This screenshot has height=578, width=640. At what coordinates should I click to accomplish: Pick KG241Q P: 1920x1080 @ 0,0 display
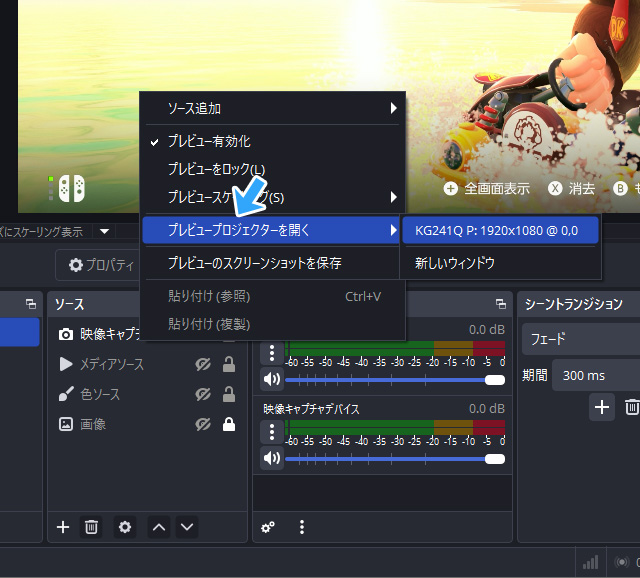coord(500,231)
